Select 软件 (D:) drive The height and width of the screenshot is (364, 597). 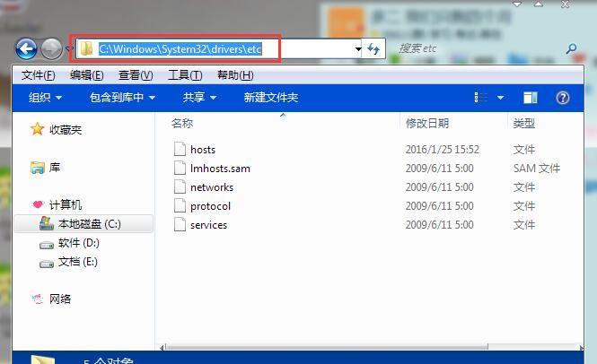[x=78, y=243]
